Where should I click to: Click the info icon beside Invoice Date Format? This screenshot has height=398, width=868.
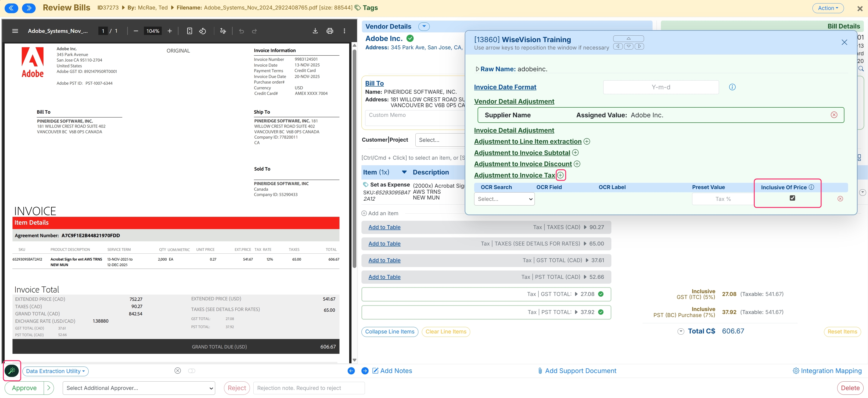(732, 87)
